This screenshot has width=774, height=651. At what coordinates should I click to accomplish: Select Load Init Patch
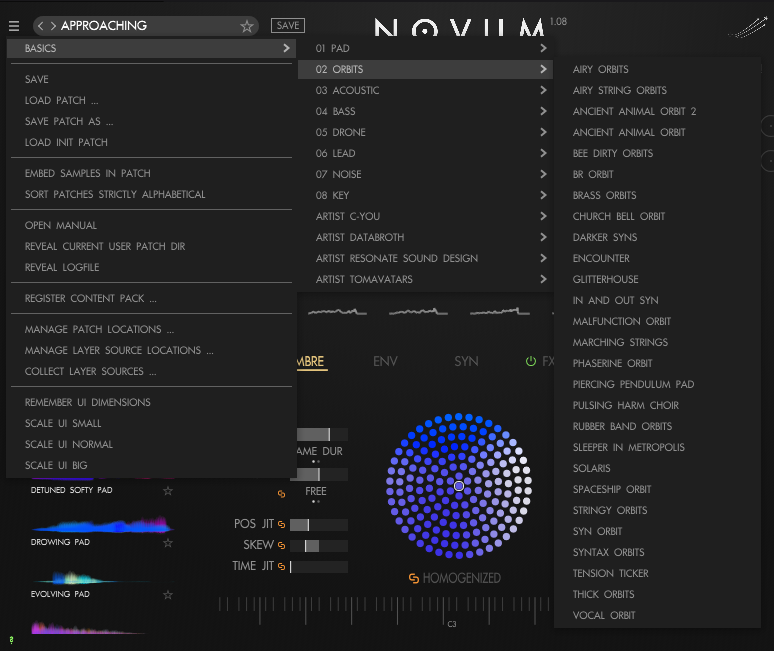tap(151, 142)
